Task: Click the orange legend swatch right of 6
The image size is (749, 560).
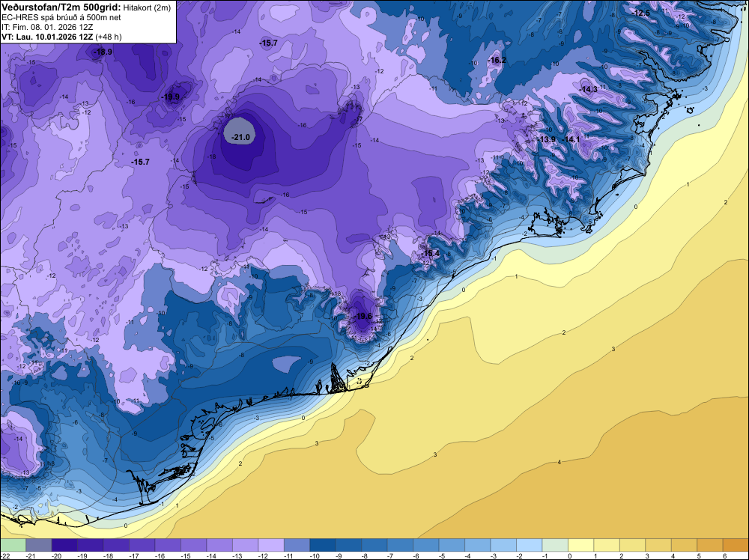Action: click(x=736, y=545)
